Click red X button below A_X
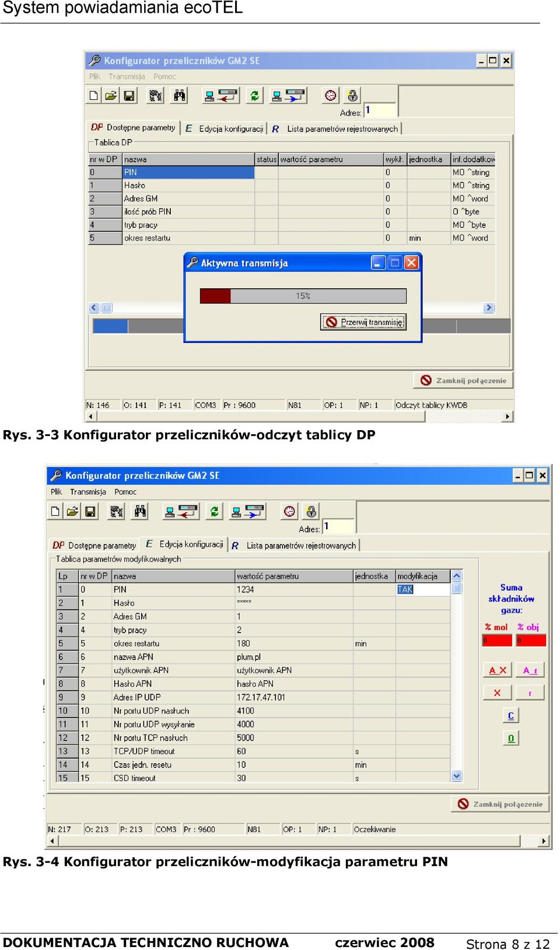Screen dimensions: 560x950 click(x=498, y=693)
